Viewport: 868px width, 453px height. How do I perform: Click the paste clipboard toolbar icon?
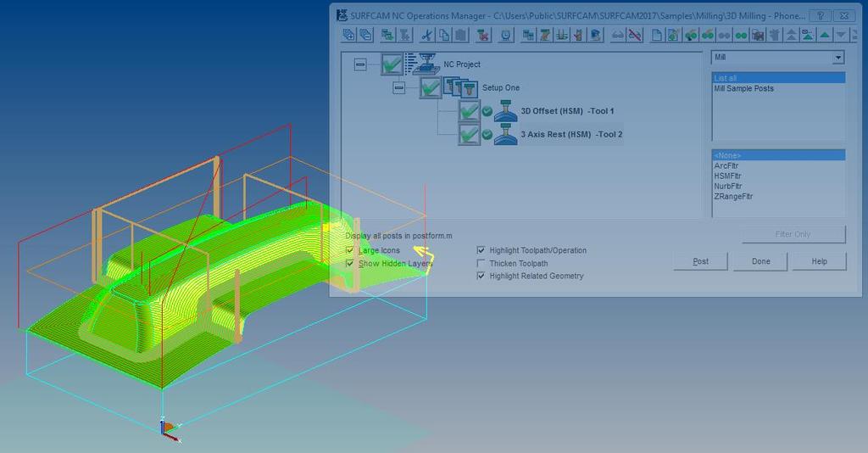point(460,35)
